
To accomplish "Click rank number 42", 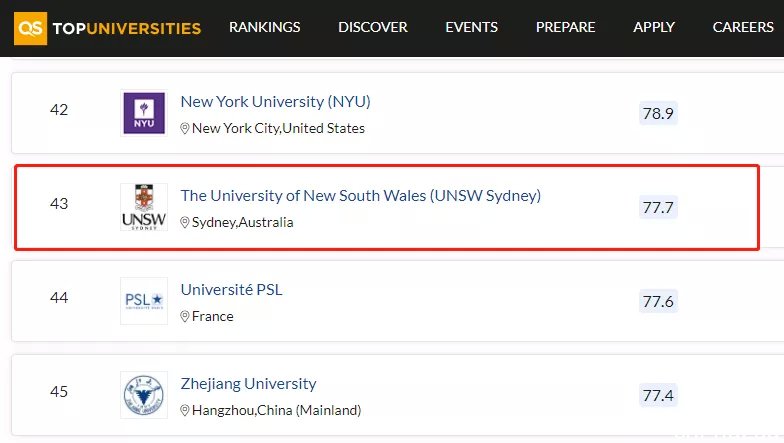I will coord(59,110).
